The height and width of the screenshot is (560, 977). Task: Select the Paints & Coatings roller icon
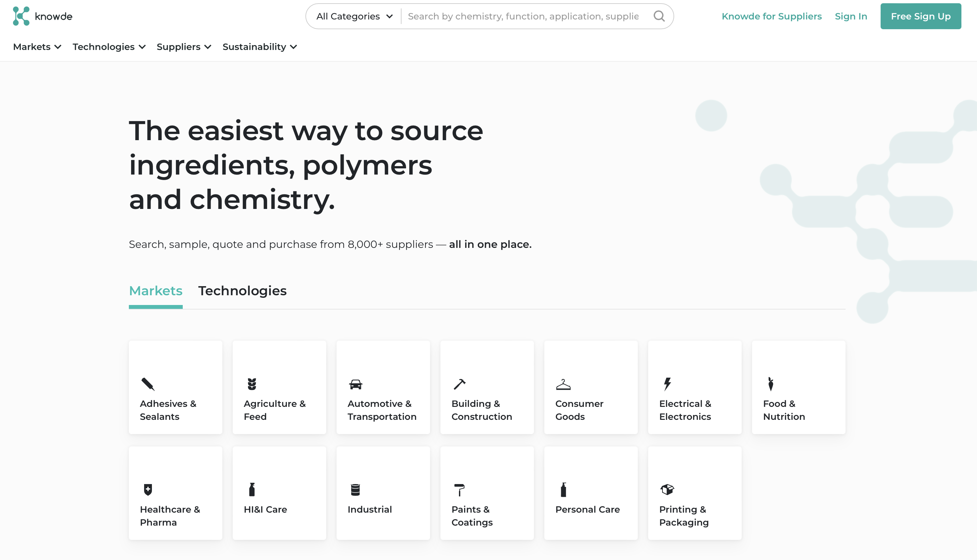pyautogui.click(x=460, y=489)
